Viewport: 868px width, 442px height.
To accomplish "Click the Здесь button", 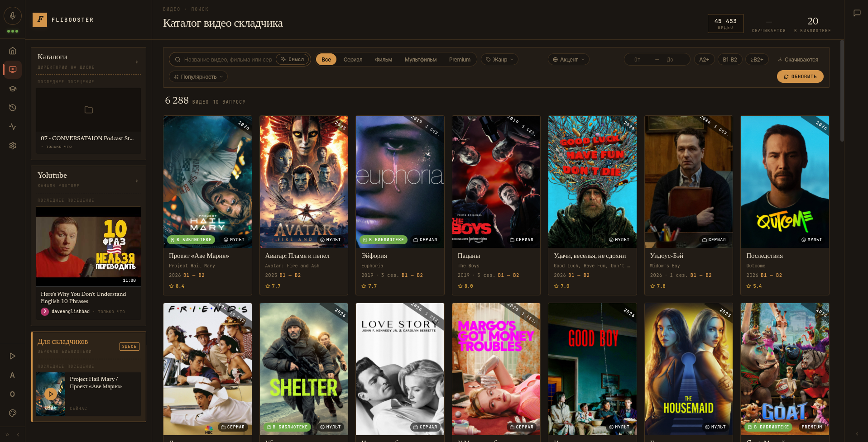I will 129,347.
